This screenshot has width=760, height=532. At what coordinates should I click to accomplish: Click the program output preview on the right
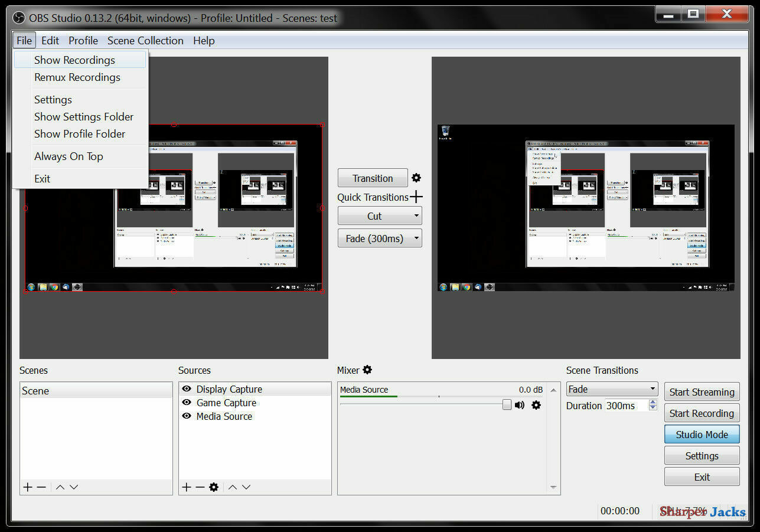[x=586, y=208]
